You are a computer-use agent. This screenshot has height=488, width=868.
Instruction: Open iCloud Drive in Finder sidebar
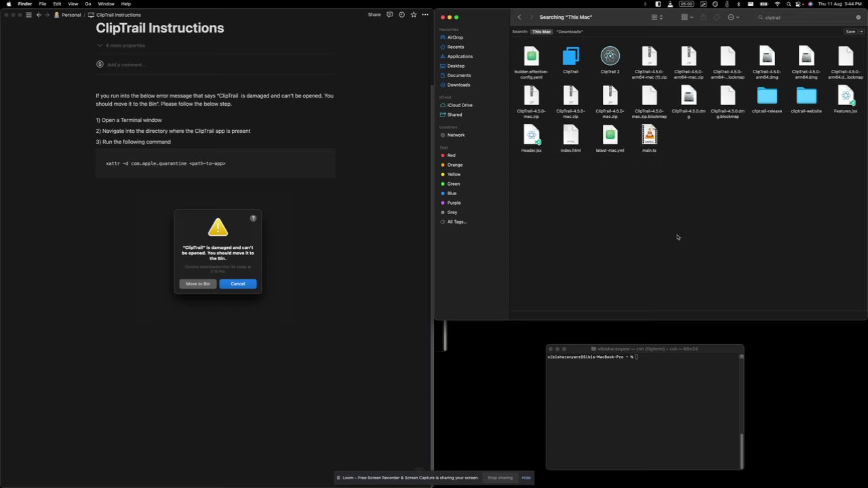pyautogui.click(x=460, y=105)
